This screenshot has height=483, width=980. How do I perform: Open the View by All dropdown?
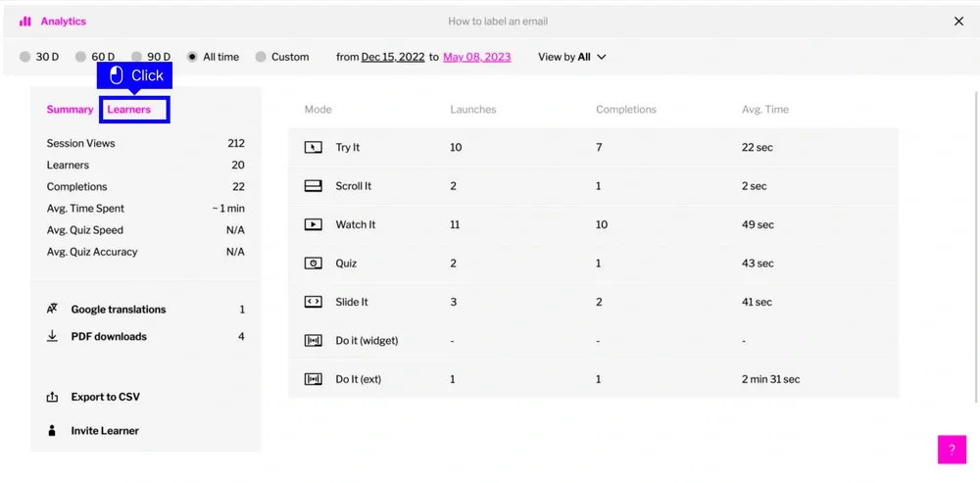click(572, 57)
